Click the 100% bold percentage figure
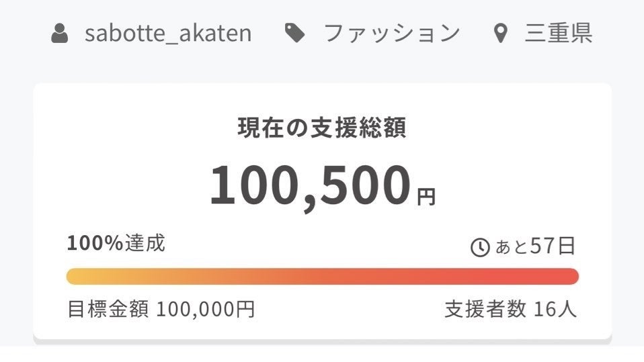 tap(95, 243)
